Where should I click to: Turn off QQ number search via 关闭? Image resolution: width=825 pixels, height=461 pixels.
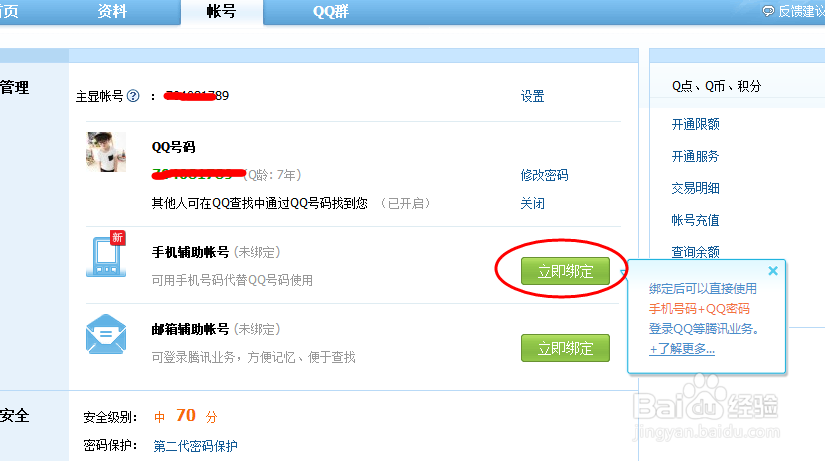532,204
